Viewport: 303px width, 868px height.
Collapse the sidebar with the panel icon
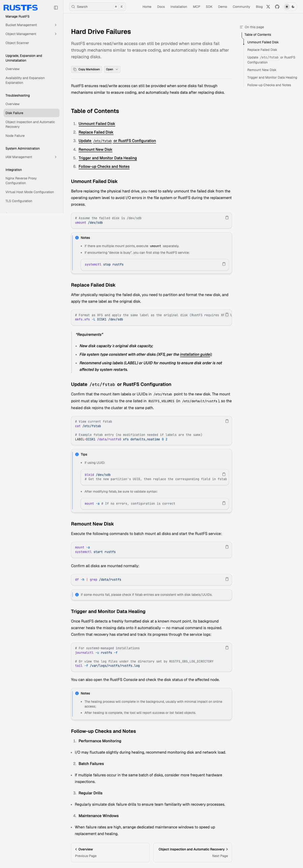(56, 7)
